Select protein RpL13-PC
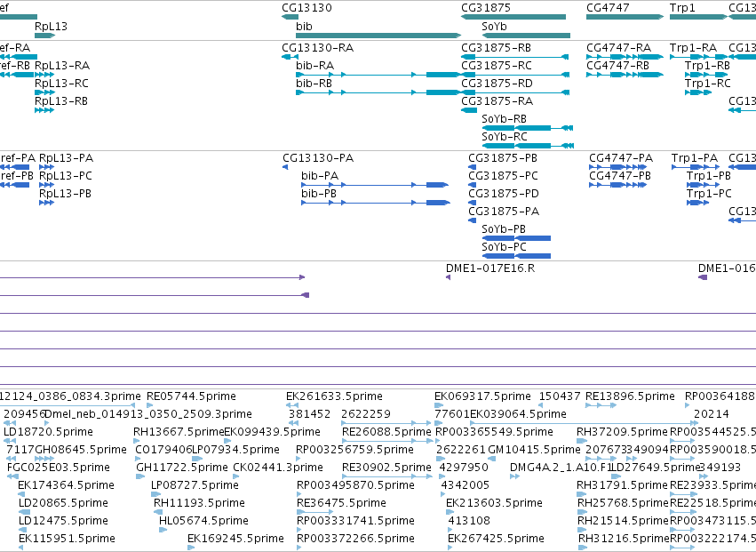This screenshot has height=552, width=756. tap(66, 176)
